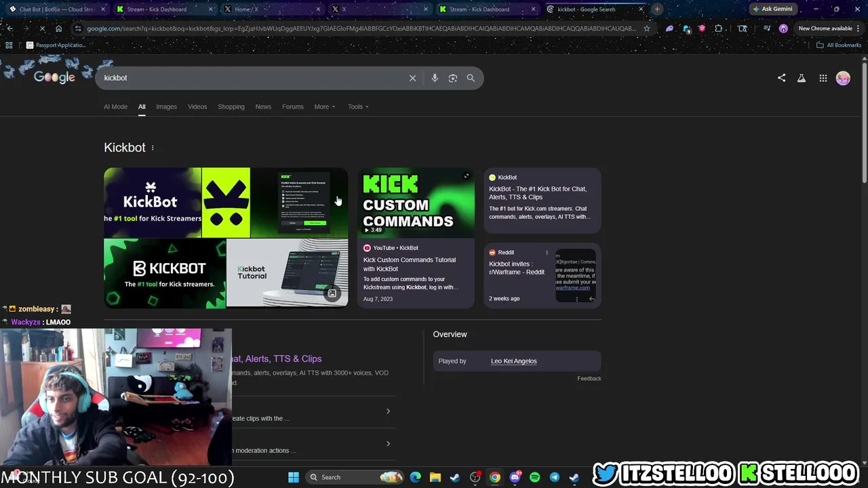Image resolution: width=868 pixels, height=488 pixels.
Task: Open Chrome profile avatar in toolbar
Action: tap(783, 28)
